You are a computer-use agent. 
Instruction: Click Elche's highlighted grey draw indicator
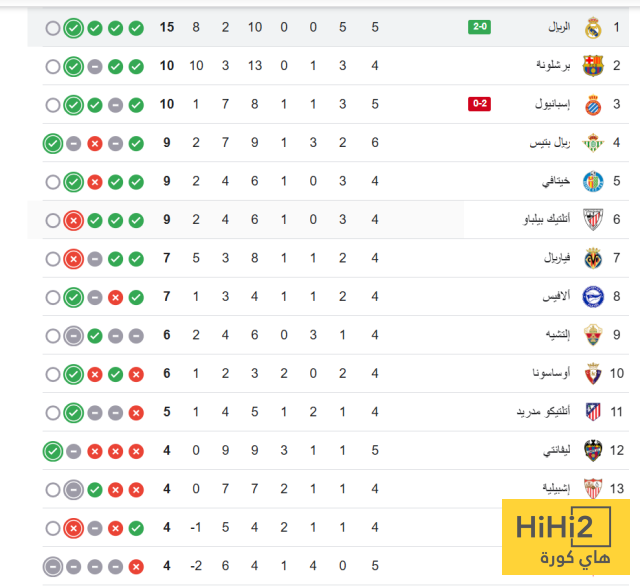pyautogui.click(x=73, y=336)
